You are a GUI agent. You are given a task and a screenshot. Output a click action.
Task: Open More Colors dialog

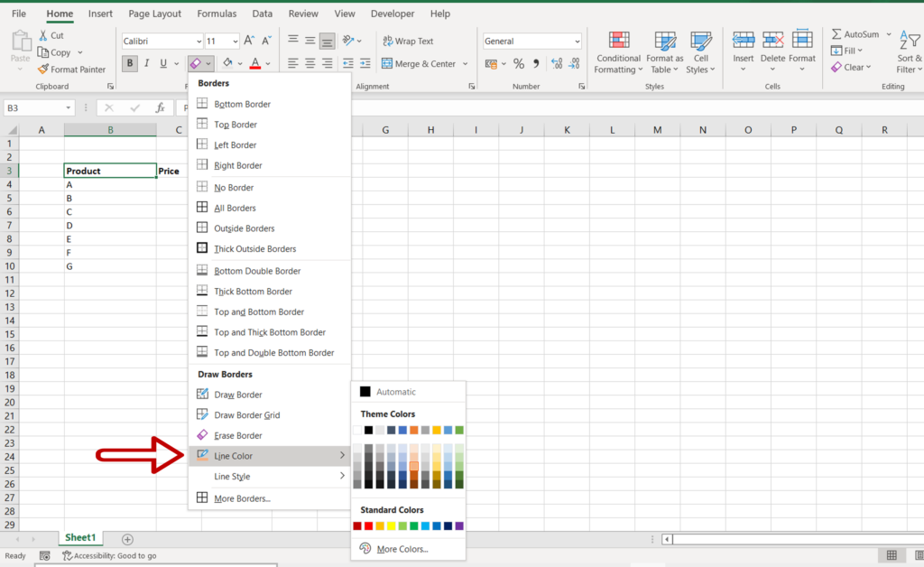(x=402, y=549)
